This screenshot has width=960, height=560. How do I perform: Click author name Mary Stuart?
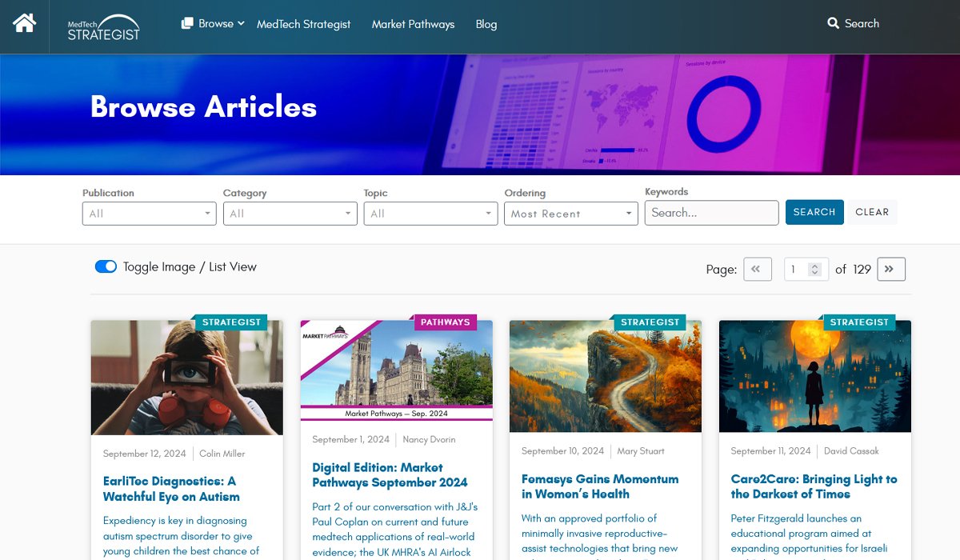click(x=641, y=451)
